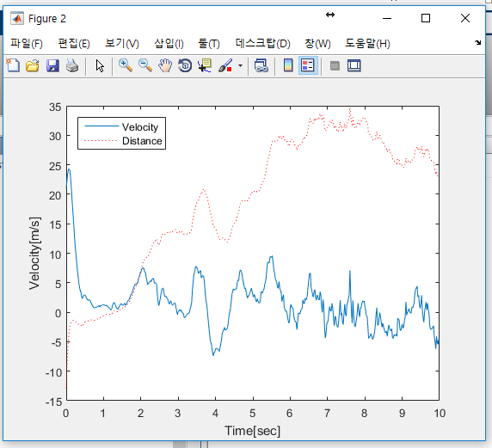This screenshot has height=448, width=492.
Task: Click the Figure 2 window title
Action: click(47, 19)
